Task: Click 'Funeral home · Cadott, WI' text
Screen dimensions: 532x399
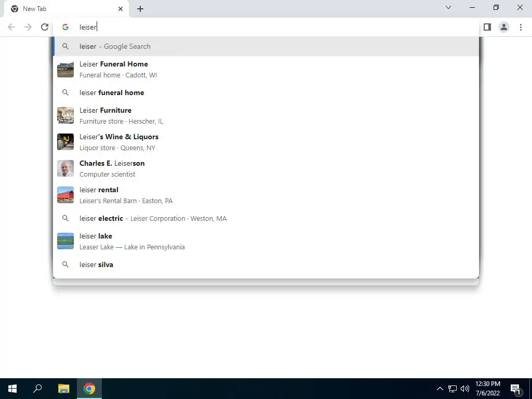Action: (118, 75)
